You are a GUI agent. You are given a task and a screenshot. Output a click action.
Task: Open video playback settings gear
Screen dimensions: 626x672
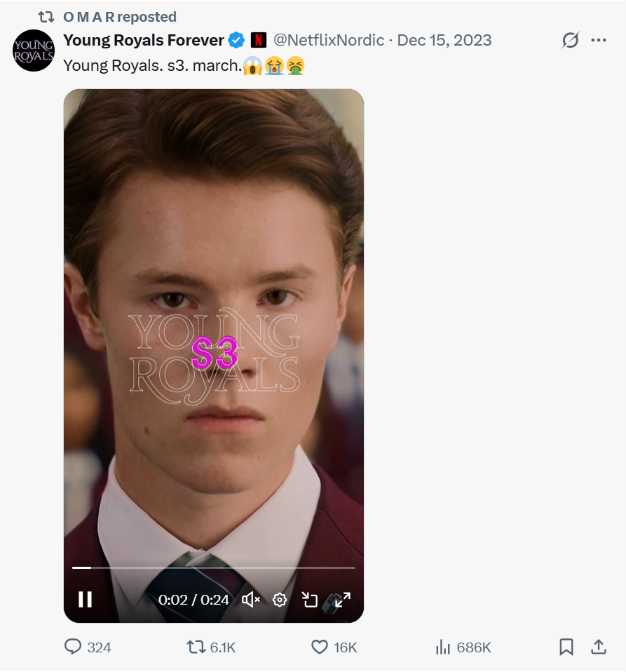(280, 600)
